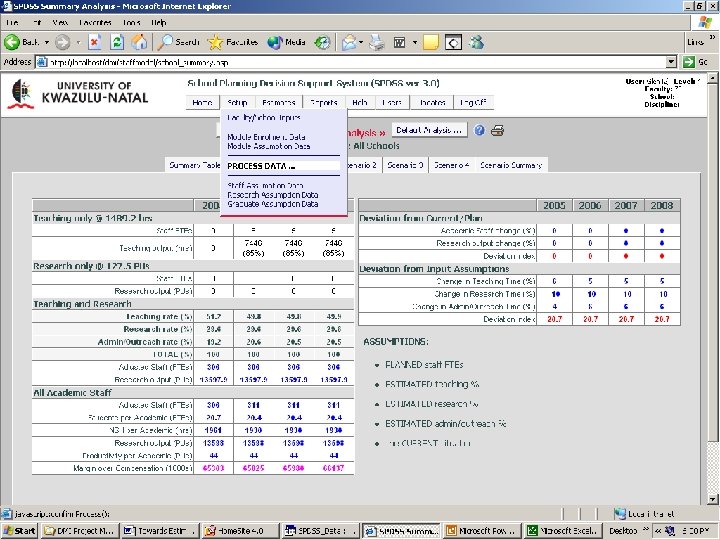The width and height of the screenshot is (720, 540).
Task: Switch to the Scenario Summary tab
Action: click(511, 164)
